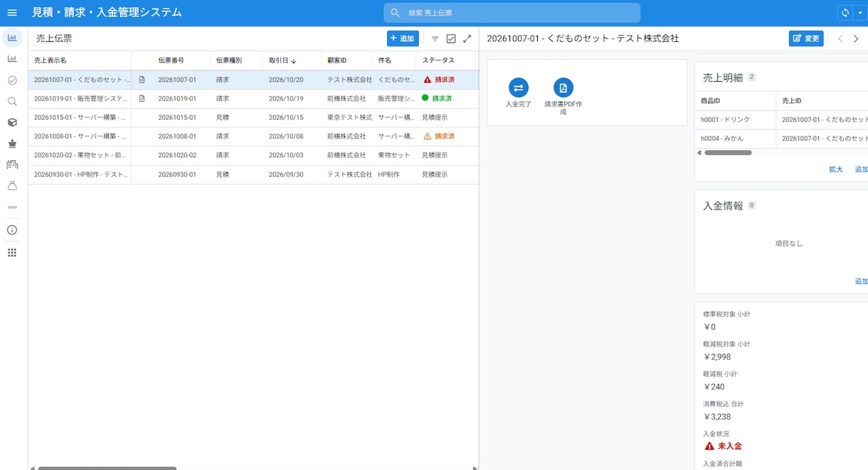Click 2026/10/19 date cell
Image resolution: width=868 pixels, height=470 pixels.
pos(286,98)
